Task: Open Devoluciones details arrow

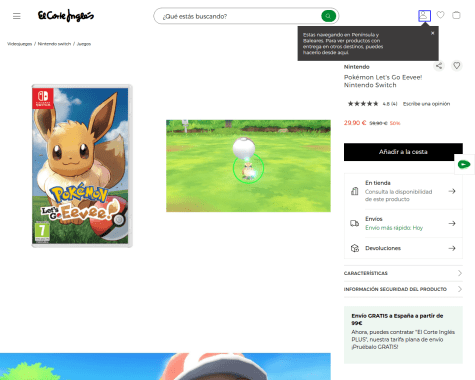Action: coord(452,248)
